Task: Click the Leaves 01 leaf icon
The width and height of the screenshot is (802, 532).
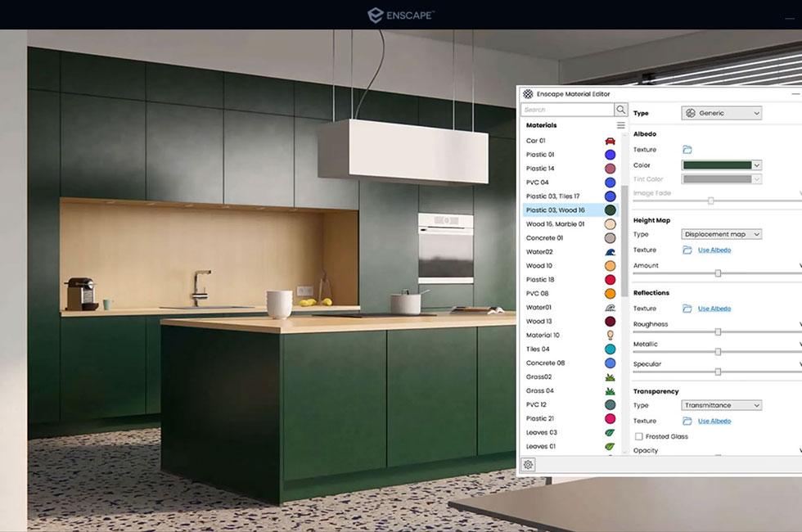Action: 611,446
